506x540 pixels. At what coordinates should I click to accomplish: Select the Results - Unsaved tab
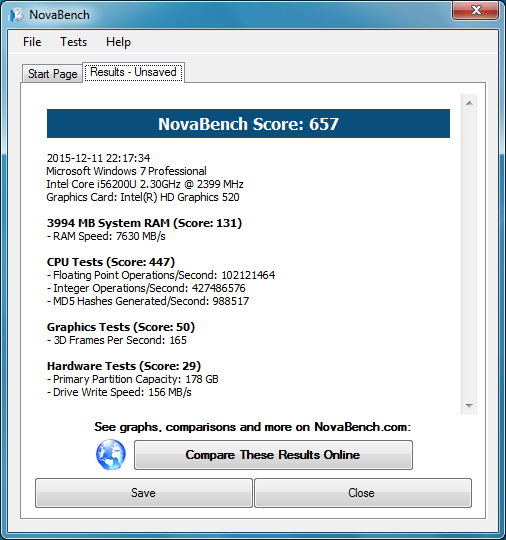click(133, 72)
